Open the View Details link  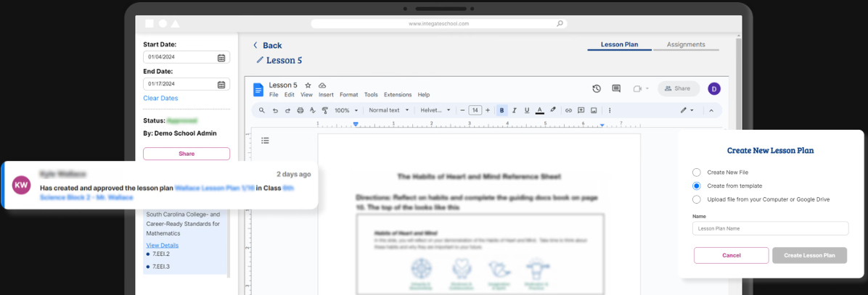(x=162, y=245)
